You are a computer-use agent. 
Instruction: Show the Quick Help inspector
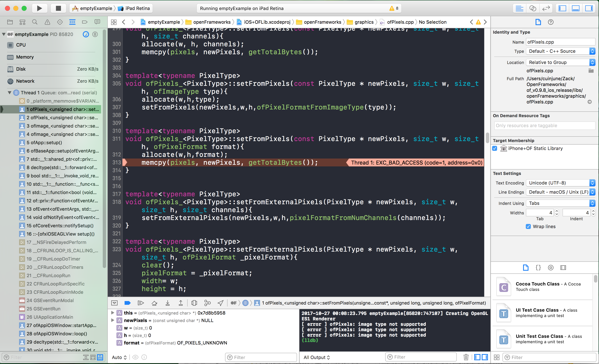coord(551,22)
